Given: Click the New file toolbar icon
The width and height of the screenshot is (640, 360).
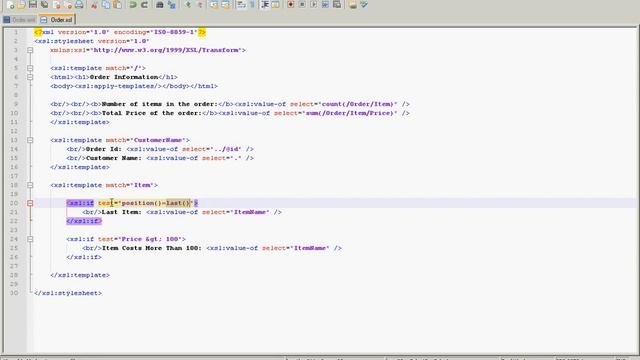Looking at the screenshot, I should point(10,5).
